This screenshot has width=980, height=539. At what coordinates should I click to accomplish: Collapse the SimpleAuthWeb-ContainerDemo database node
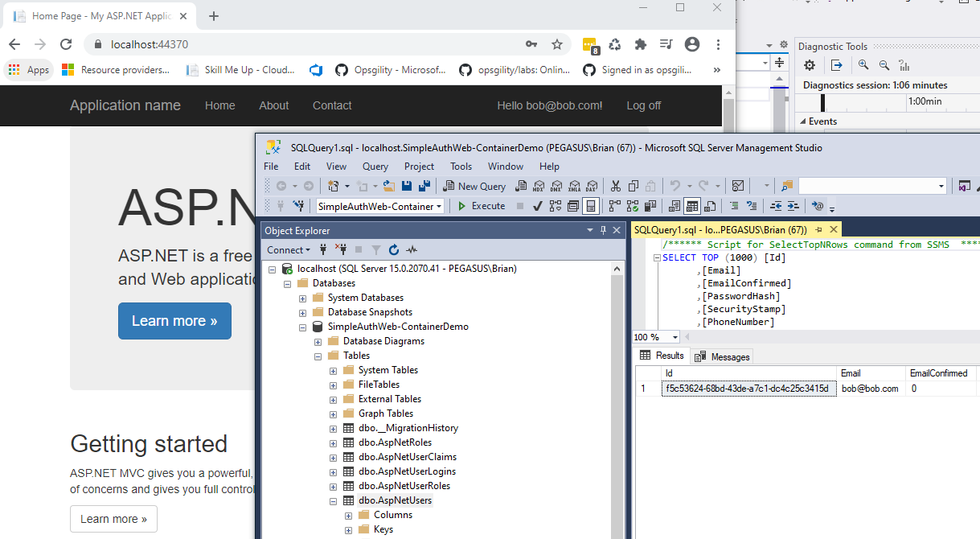302,327
